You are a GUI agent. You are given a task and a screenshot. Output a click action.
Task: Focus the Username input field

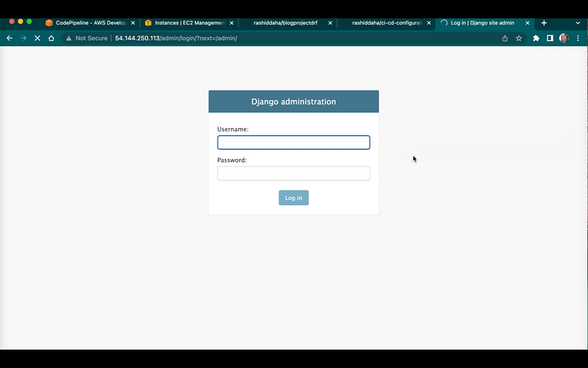coord(293,142)
